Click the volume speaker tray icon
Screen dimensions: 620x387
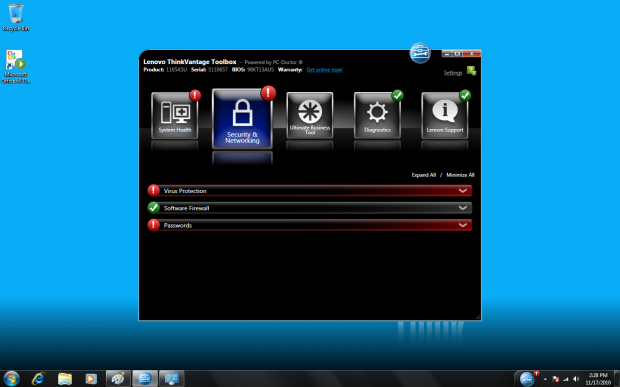[576, 379]
